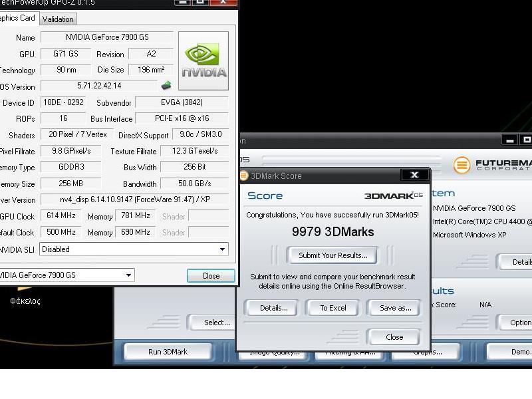This screenshot has height=399, width=532.
Task: Minimize the 3DMark main window
Action: pos(510,140)
